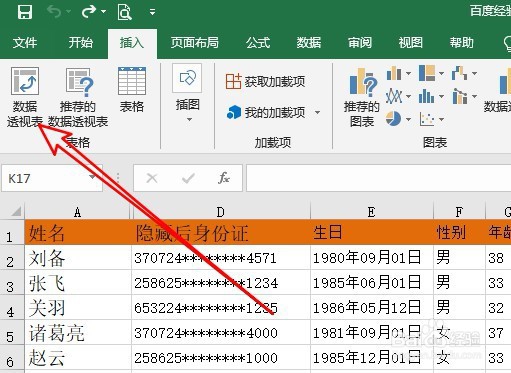The image size is (511, 373).
Task: Insert a combo chart
Action: click(x=460, y=97)
